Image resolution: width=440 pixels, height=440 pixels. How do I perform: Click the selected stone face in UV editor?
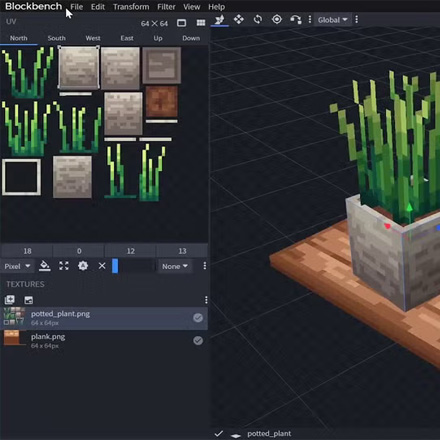click(79, 68)
